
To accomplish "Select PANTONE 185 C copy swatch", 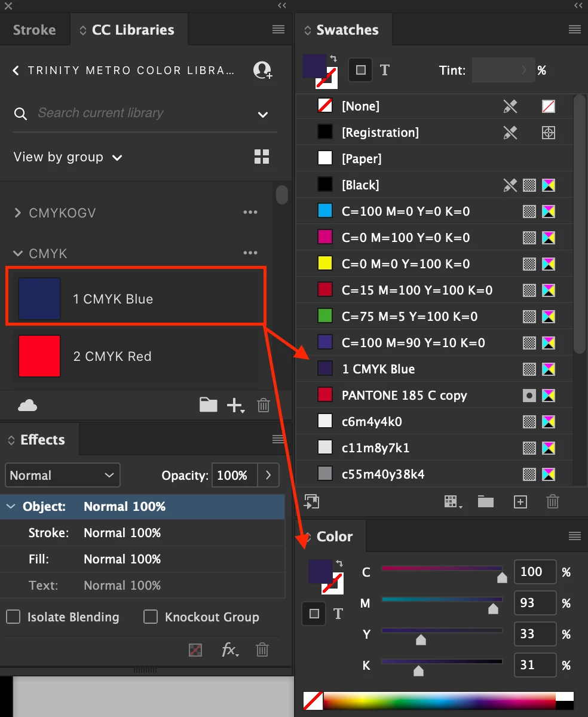I will [x=434, y=396].
